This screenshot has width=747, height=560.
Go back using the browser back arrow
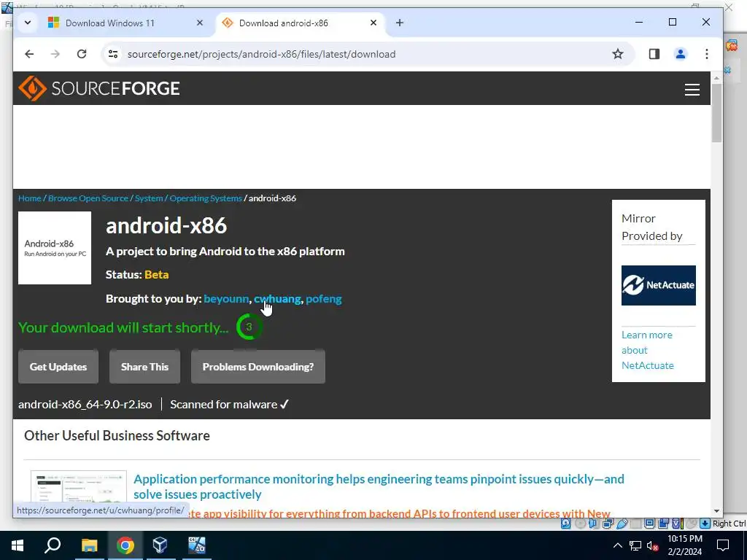[29, 54]
